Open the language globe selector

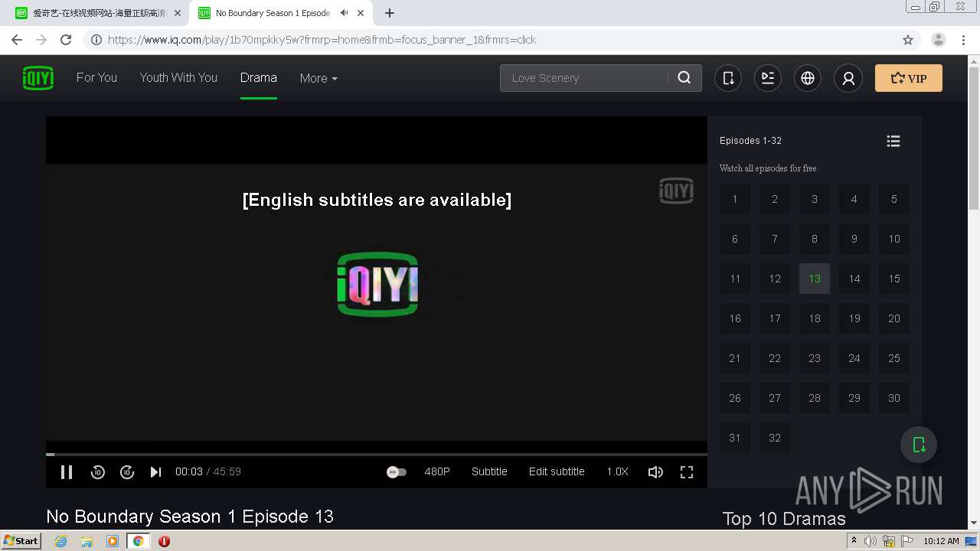tap(808, 78)
